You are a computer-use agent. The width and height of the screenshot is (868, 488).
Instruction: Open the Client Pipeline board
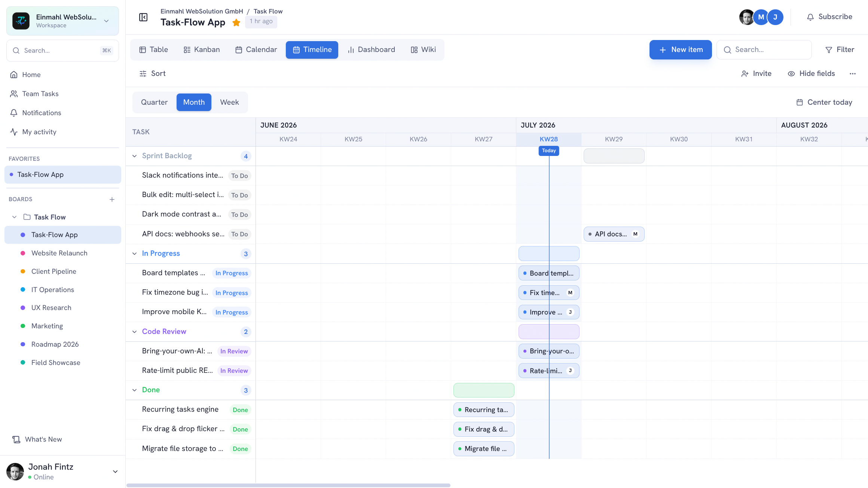(x=63, y=271)
